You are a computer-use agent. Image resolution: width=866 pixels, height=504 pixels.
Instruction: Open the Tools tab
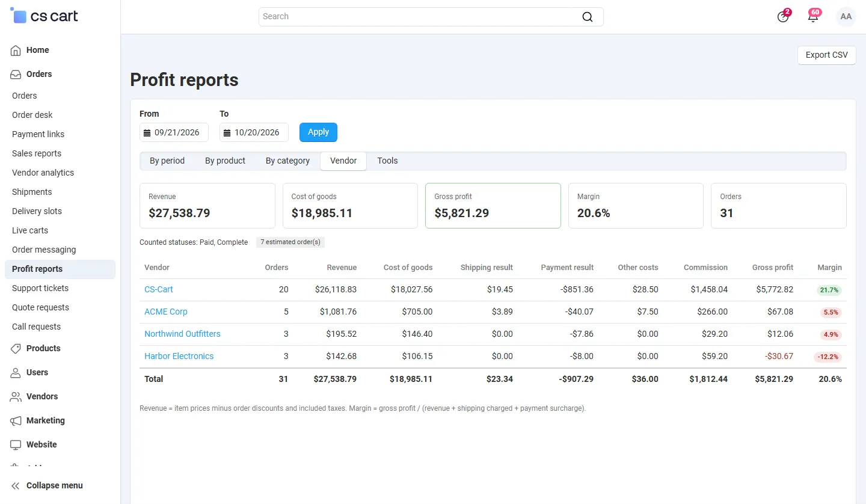(387, 161)
